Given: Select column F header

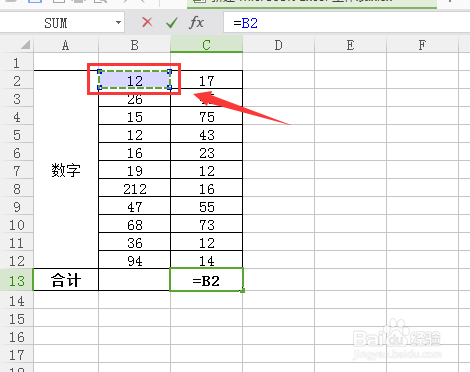Looking at the screenshot, I should coord(422,45).
